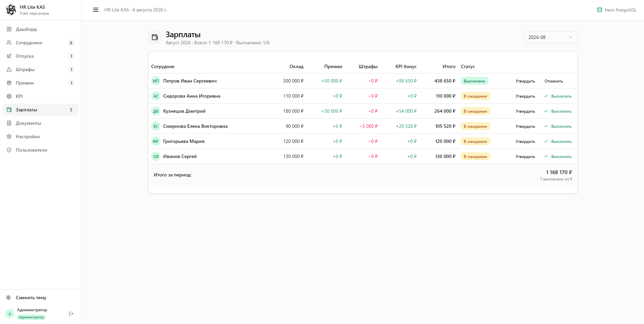Expand the 2026-08 period dropdown
Image resolution: width=644 pixels, height=324 pixels.
pyautogui.click(x=551, y=37)
